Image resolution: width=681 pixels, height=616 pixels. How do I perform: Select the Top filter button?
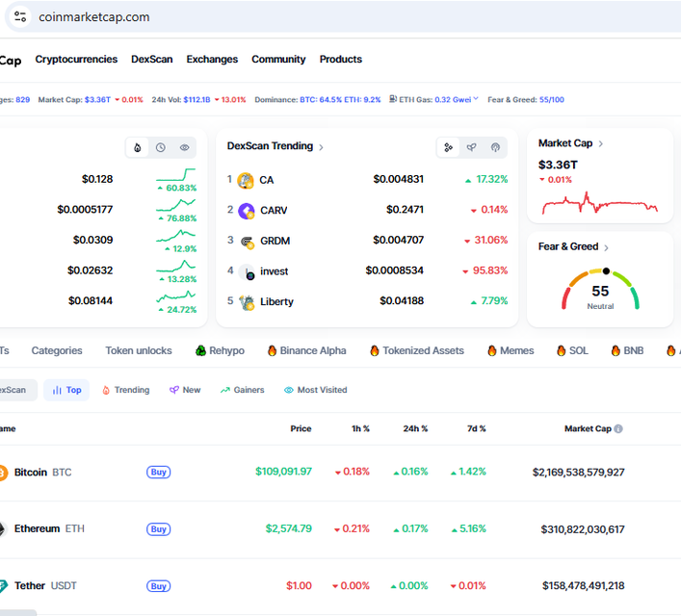pos(66,390)
